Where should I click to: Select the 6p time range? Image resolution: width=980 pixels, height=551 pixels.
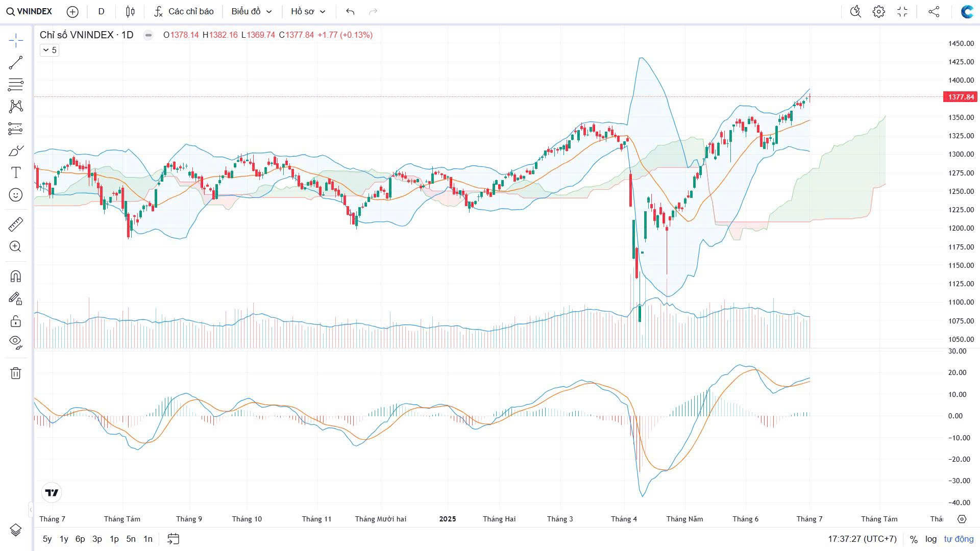tap(80, 539)
